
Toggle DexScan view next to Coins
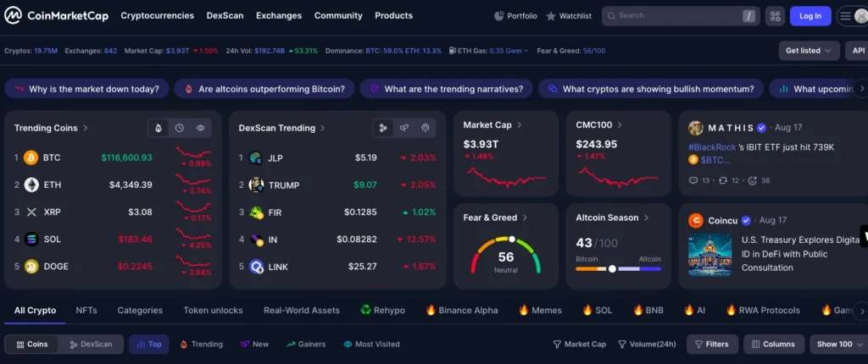pos(91,344)
